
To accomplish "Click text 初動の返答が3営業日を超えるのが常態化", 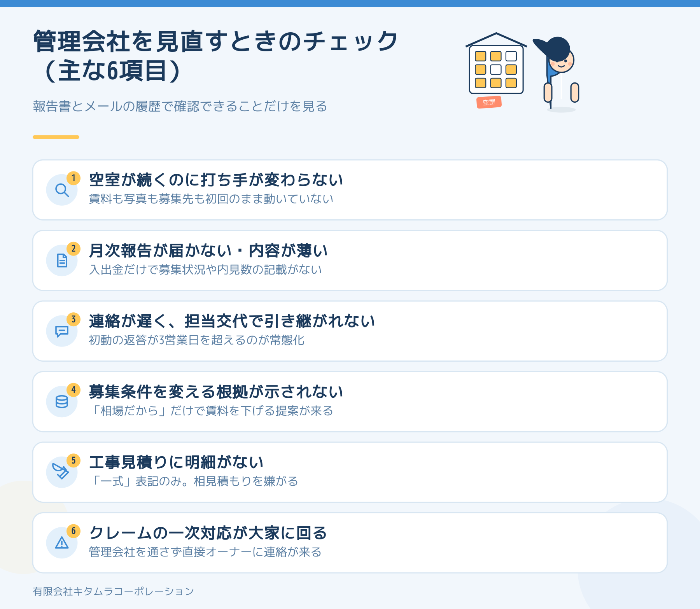I will pyautogui.click(x=196, y=340).
